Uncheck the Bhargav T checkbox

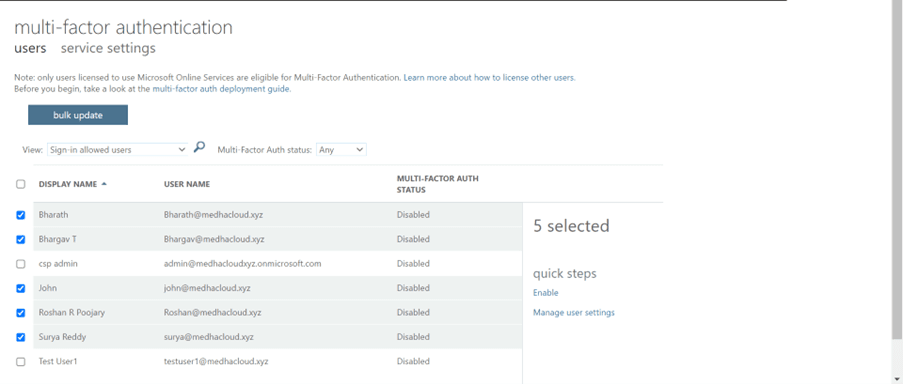tap(21, 239)
